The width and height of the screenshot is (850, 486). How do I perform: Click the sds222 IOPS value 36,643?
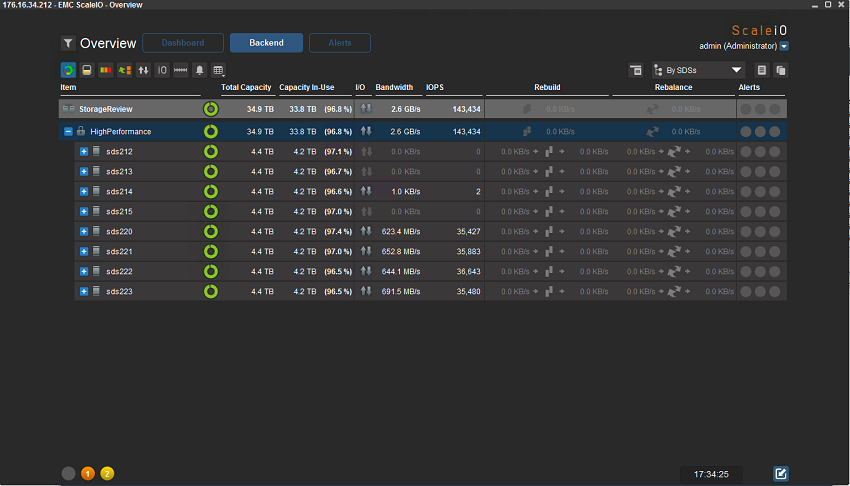coord(468,271)
